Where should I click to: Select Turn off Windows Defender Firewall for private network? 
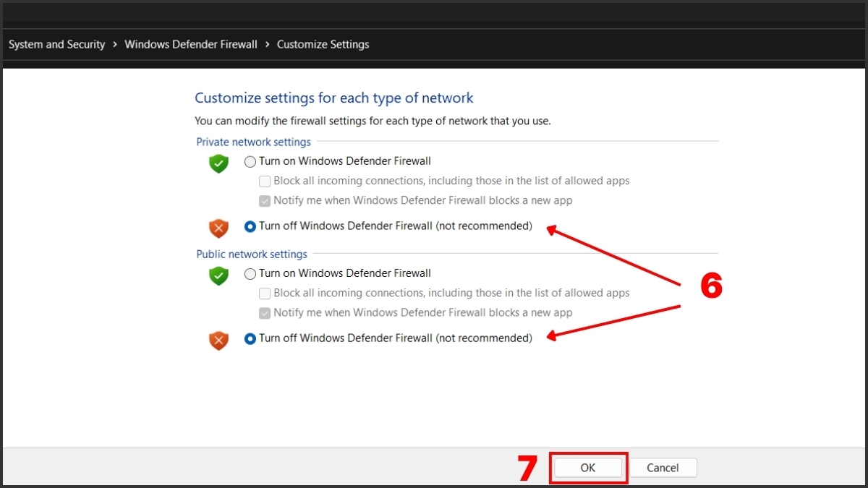[x=250, y=226]
